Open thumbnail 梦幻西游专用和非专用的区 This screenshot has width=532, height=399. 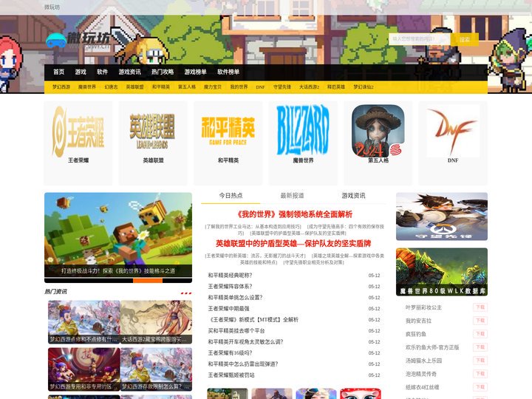[x=84, y=369]
